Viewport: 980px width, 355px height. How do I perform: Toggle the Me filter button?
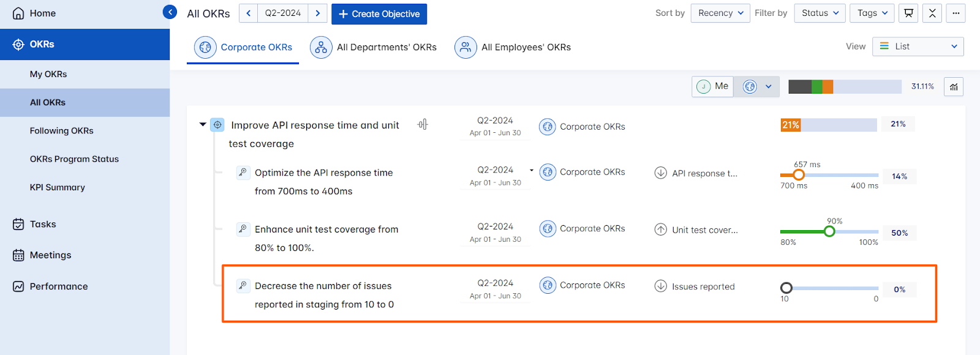pyautogui.click(x=713, y=86)
